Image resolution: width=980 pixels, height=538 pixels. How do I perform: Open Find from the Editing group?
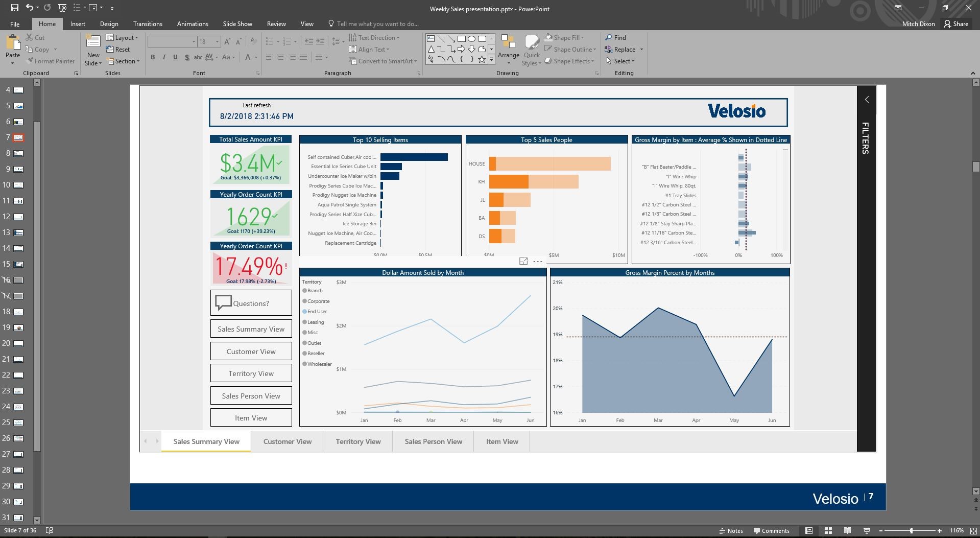pyautogui.click(x=618, y=37)
